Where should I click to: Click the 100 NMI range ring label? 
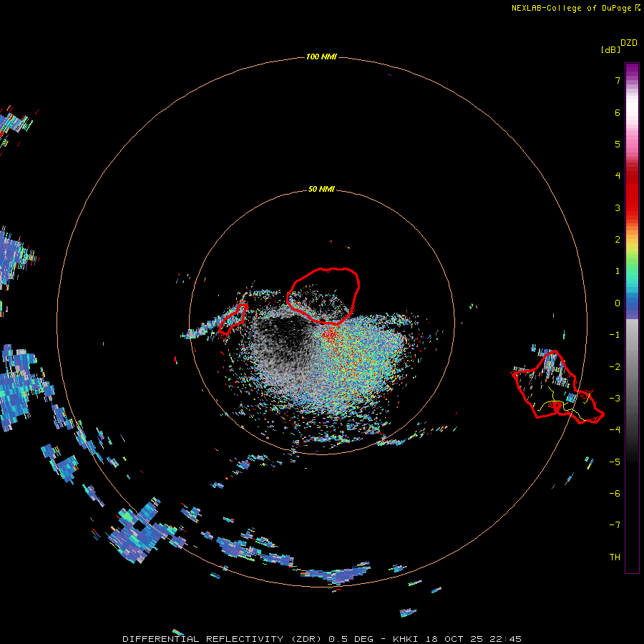tap(321, 57)
